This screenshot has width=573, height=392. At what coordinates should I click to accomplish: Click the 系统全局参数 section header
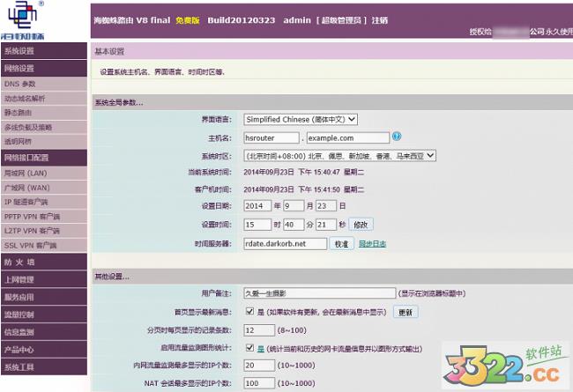point(119,103)
